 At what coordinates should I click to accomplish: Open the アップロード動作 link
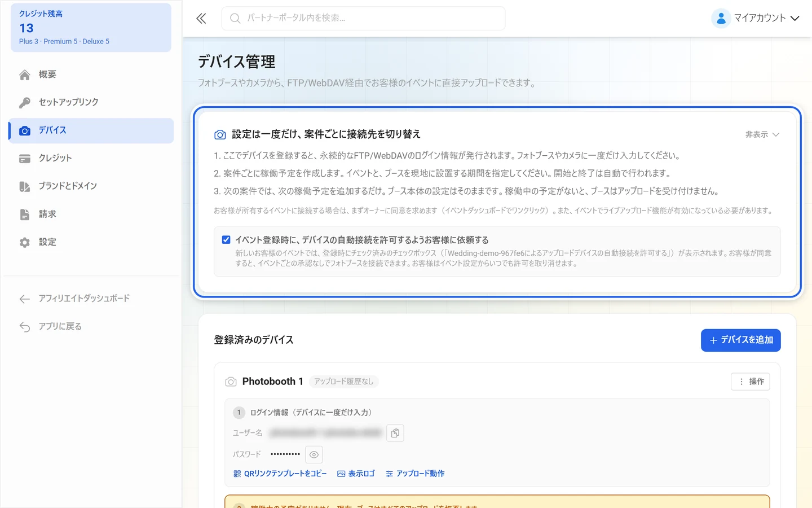[415, 474]
